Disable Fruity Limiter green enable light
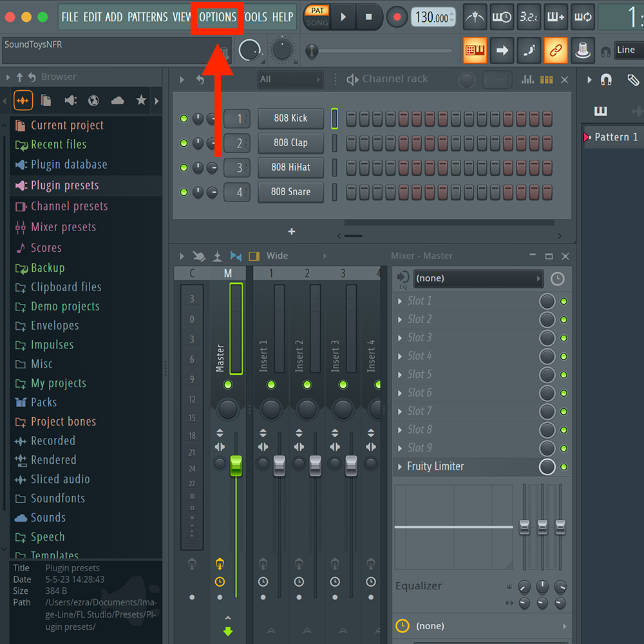The image size is (644, 644). [x=564, y=467]
